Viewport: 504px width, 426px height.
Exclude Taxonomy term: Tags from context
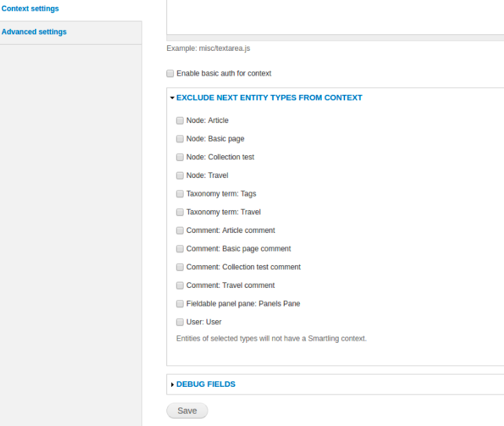point(179,194)
